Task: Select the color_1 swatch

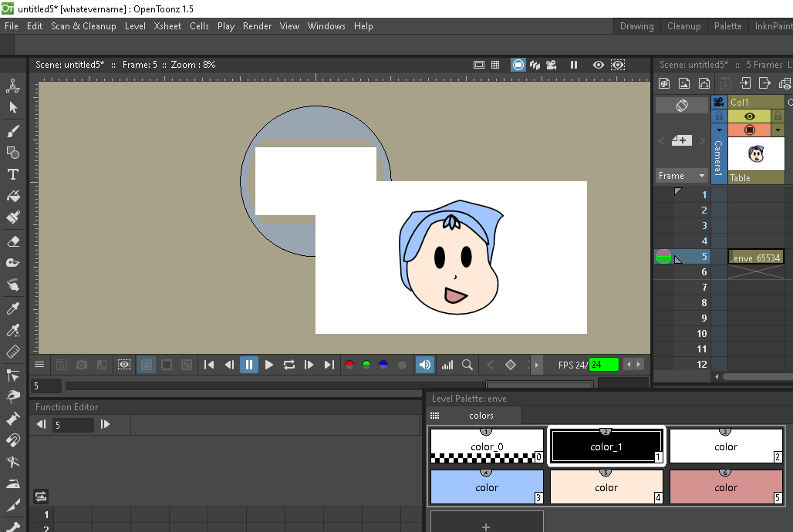Action: pos(606,446)
